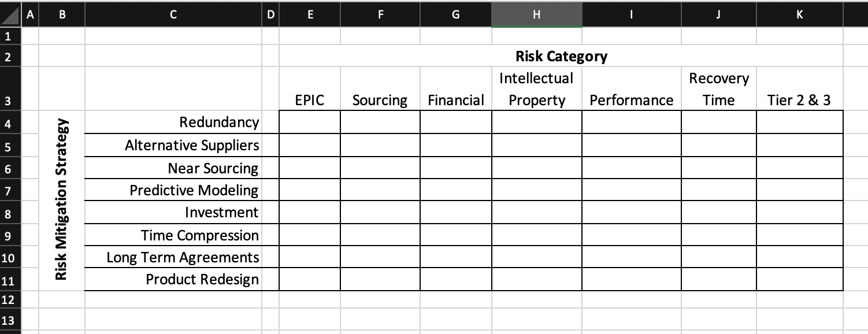Select column K header
The height and width of the screenshot is (334, 868).
[799, 14]
